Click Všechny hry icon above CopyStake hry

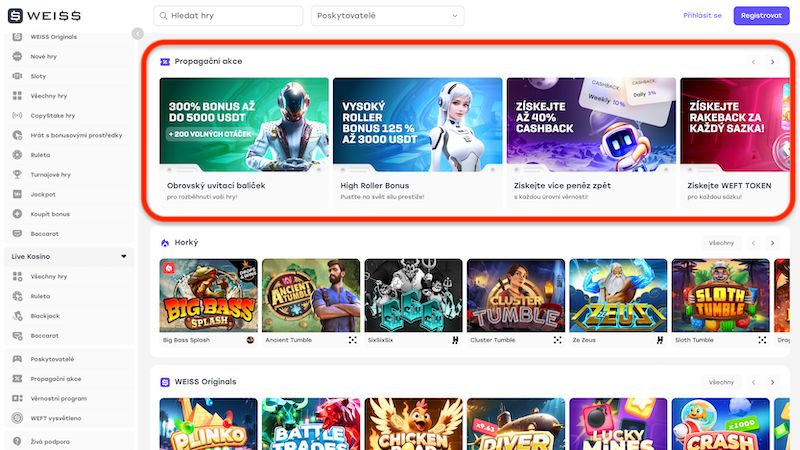(17, 95)
